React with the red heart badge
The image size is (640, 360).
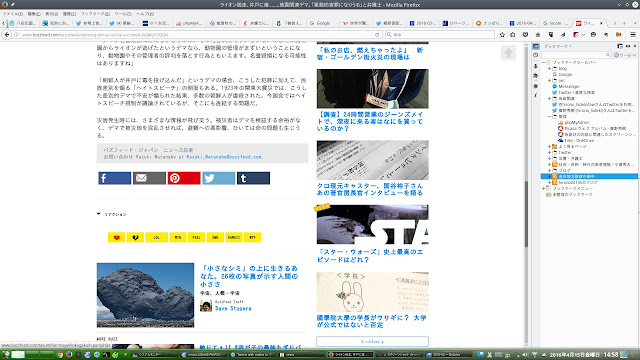point(116,238)
